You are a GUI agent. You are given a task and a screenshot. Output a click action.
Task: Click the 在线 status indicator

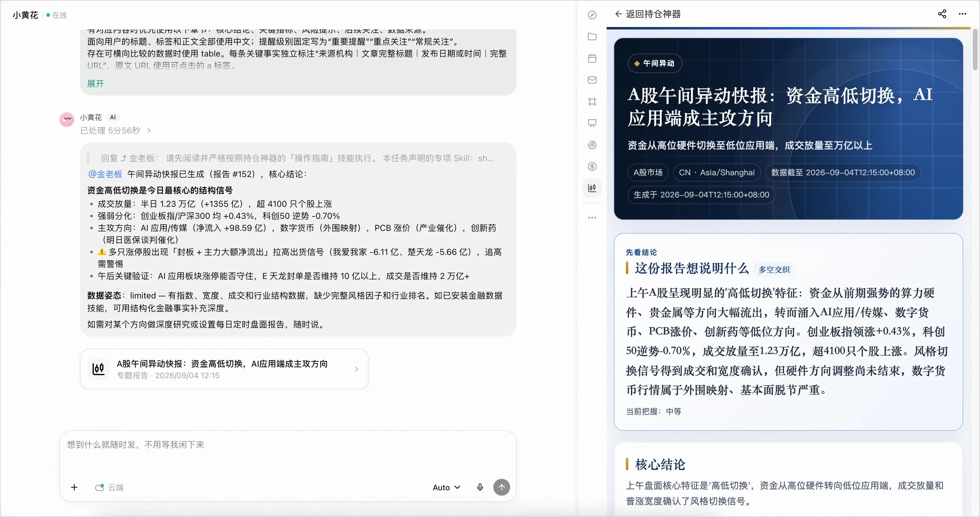click(56, 15)
